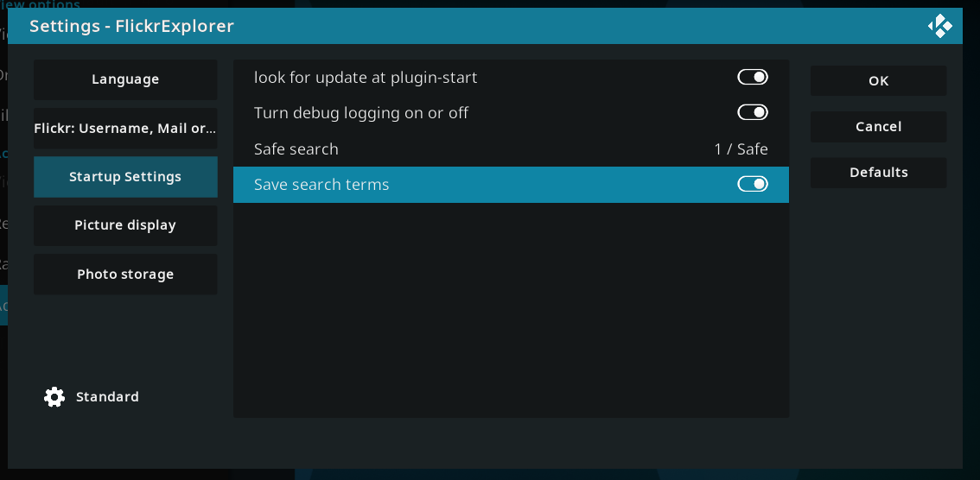980x480 pixels.
Task: Disable the Save search terms switch
Action: click(x=753, y=184)
